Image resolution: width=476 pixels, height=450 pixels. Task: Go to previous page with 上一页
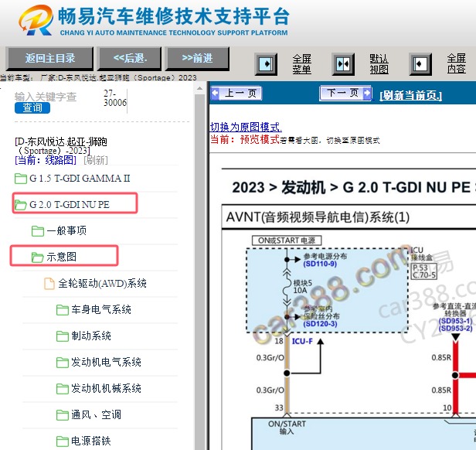tap(236, 93)
